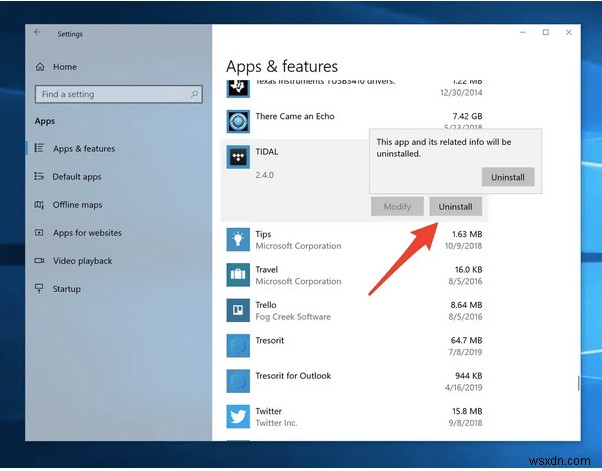Click the TIDAL app icon

[238, 157]
